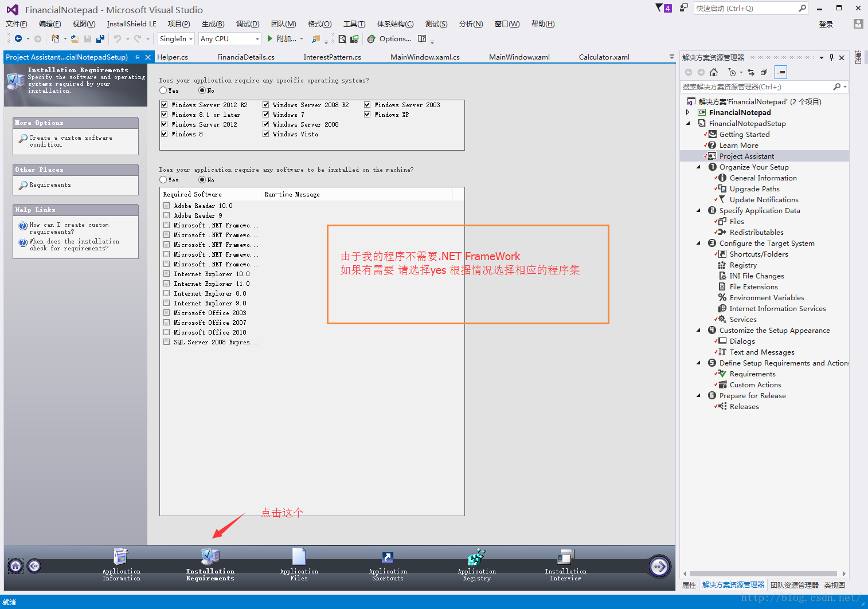Check Internet Explorer 11.0
This screenshot has height=609, width=868.
point(166,284)
